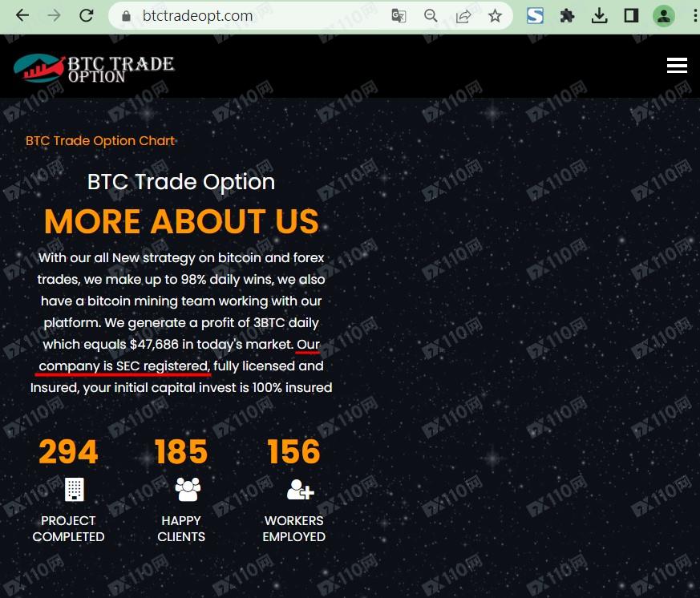Share this page using the share icon
The height and width of the screenshot is (598, 700).
click(x=463, y=16)
